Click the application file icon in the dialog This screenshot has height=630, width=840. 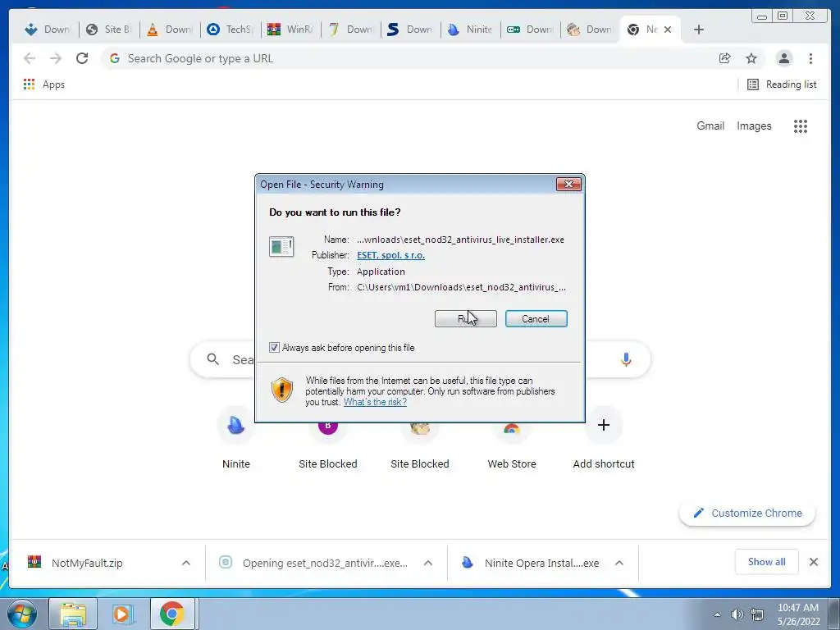point(281,246)
